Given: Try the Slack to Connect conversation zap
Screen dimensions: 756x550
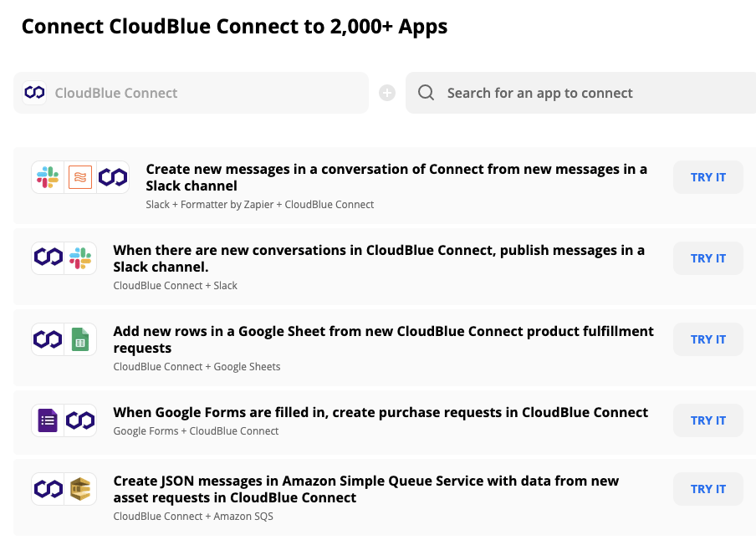Looking at the screenshot, I should [x=707, y=177].
